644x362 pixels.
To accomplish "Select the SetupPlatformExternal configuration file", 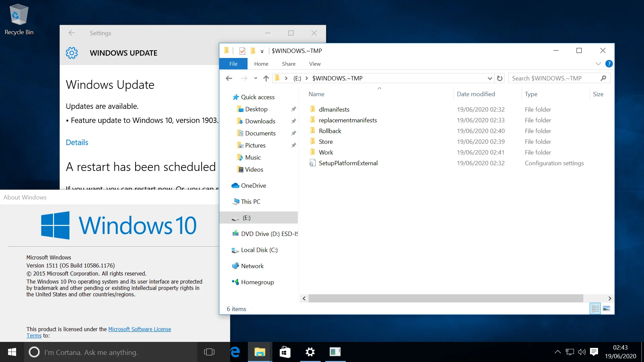I will (x=348, y=163).
